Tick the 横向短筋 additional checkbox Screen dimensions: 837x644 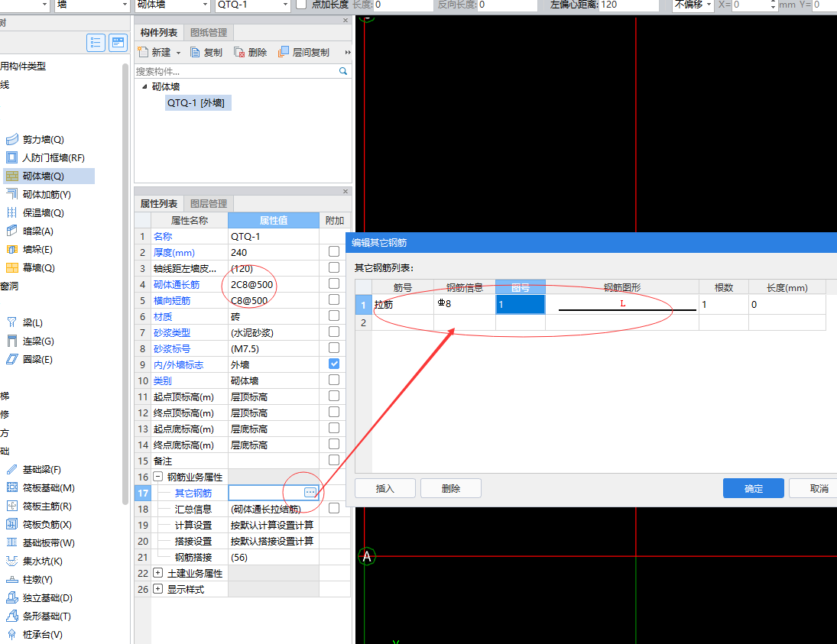(334, 299)
